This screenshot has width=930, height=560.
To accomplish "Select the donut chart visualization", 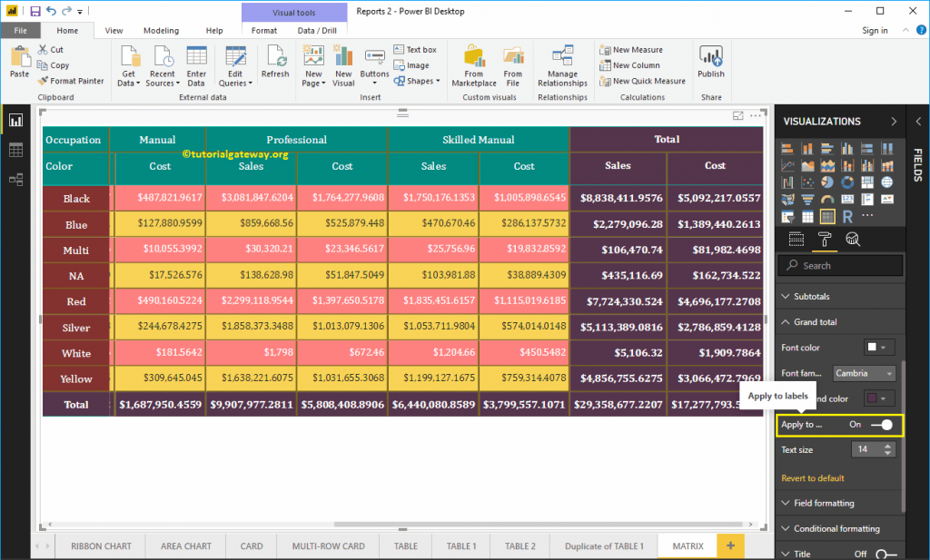I will [x=847, y=182].
